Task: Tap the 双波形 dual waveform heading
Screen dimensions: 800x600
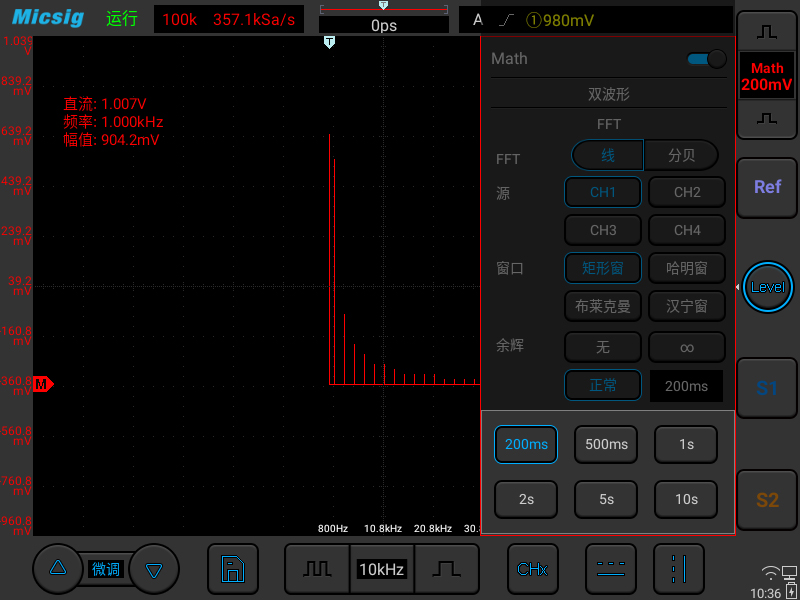Action: (x=609, y=94)
